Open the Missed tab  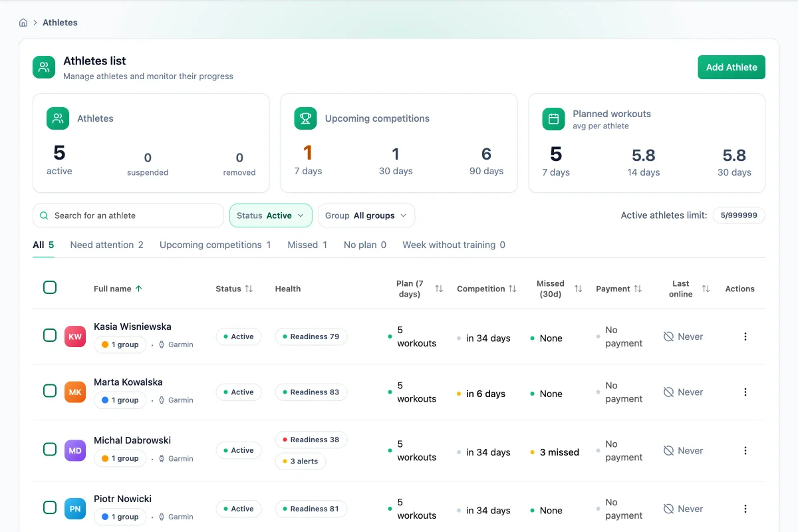click(x=307, y=245)
